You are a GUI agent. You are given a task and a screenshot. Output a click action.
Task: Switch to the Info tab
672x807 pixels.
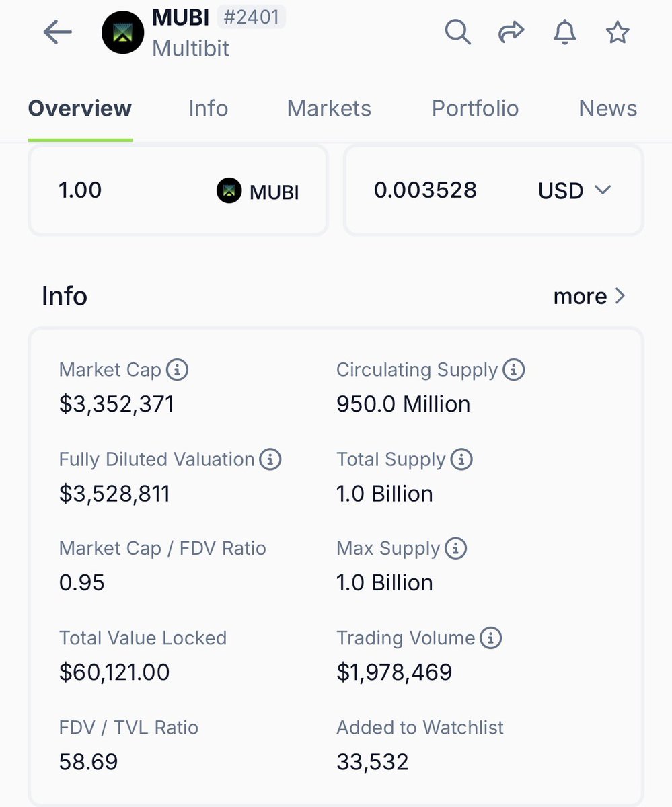pyautogui.click(x=208, y=108)
